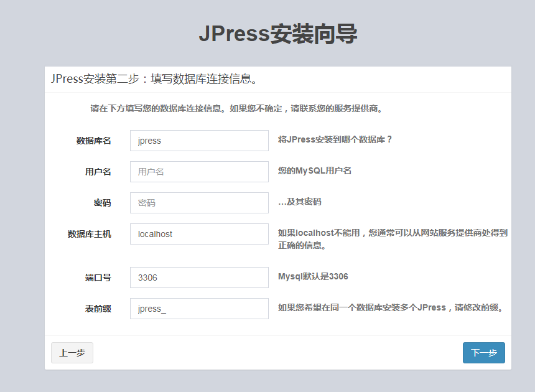The image size is (535, 392).
Task: Click the hint about 请修改前缀
Action: 390,307
